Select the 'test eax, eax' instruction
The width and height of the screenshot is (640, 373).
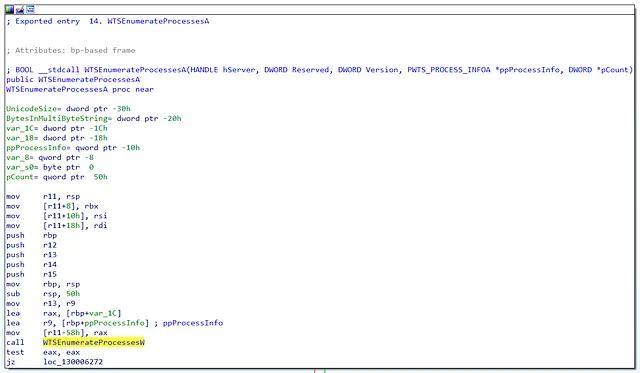point(43,352)
